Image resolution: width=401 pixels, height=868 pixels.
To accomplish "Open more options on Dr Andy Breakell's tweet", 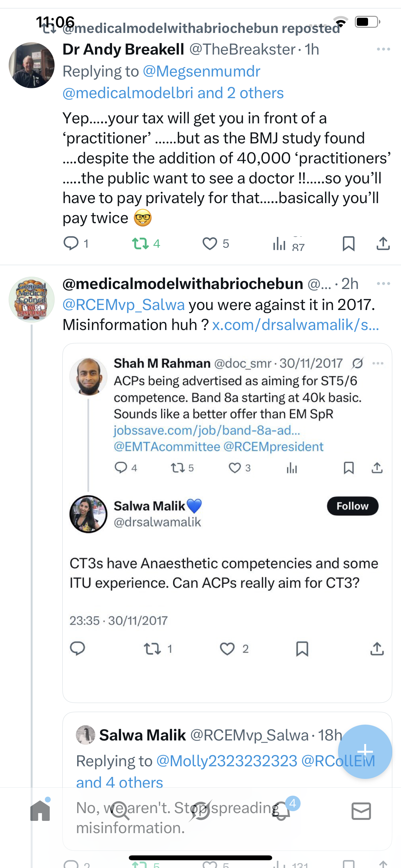I will click(384, 49).
